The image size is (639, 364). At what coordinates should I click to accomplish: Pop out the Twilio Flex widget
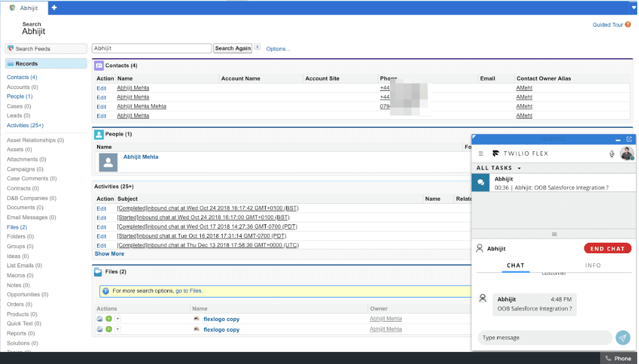(629, 139)
